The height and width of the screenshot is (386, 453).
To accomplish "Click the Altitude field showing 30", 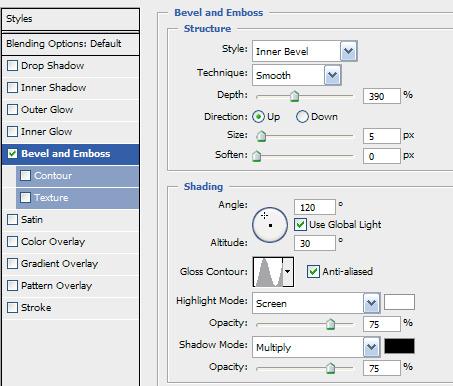I will (315, 243).
